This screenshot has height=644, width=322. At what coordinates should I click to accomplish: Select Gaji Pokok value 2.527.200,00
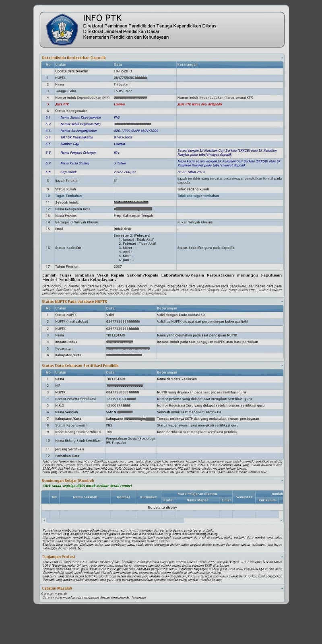(x=124, y=172)
